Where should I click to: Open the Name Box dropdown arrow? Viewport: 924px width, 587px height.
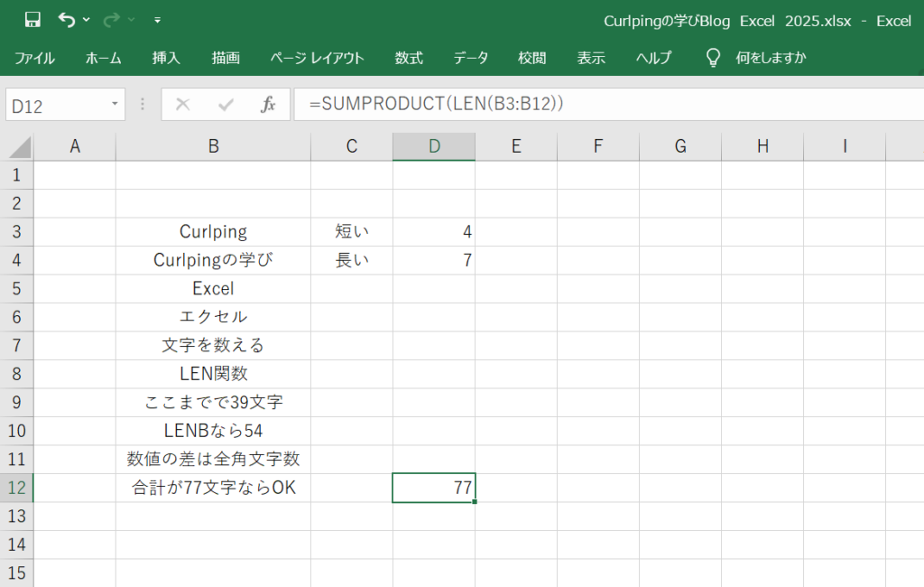[x=115, y=105]
